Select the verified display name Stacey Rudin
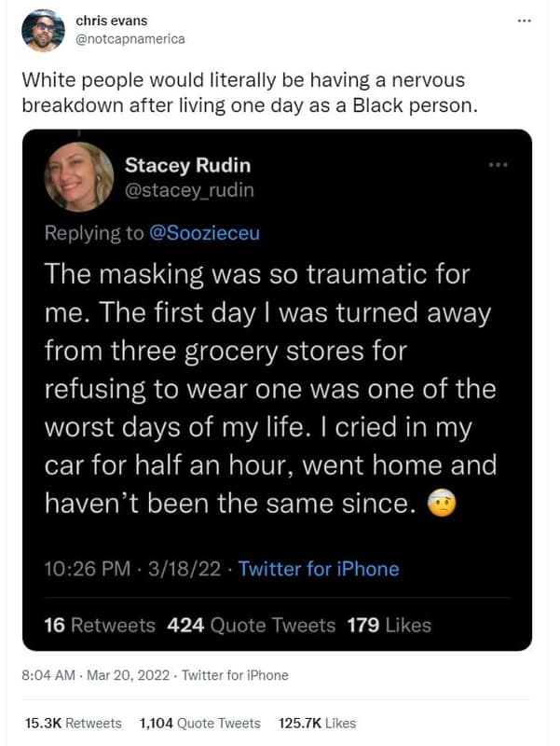Image resolution: width=560 pixels, height=746 pixels. (x=188, y=165)
